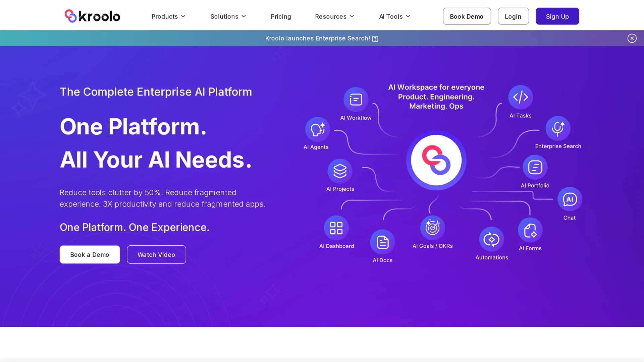Click the central Kroolo logo circle

coord(436,160)
